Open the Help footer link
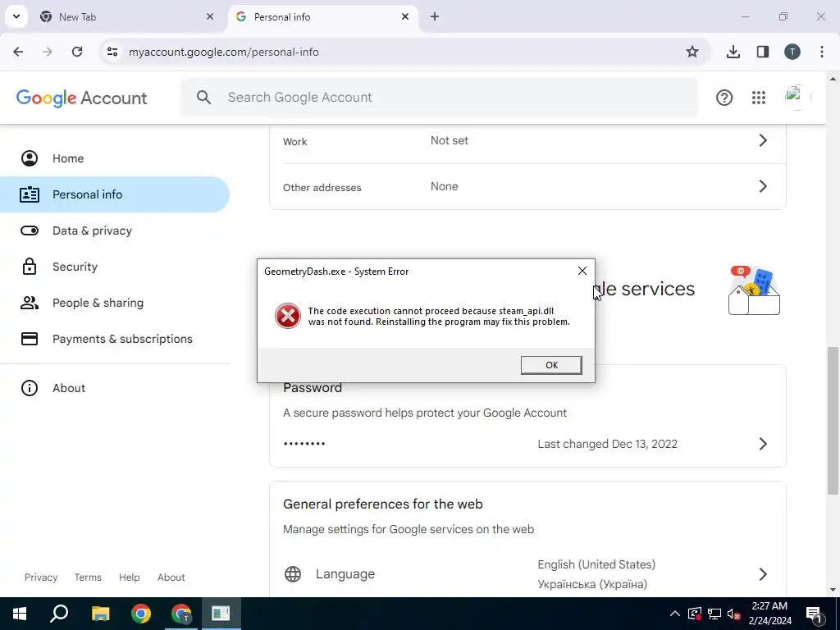 click(129, 577)
